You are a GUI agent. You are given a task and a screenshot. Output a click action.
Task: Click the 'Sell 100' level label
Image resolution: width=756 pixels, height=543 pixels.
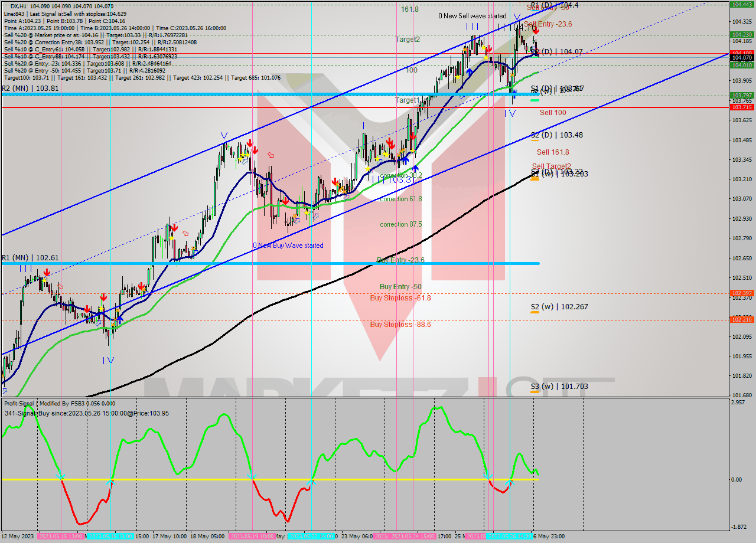pos(553,113)
